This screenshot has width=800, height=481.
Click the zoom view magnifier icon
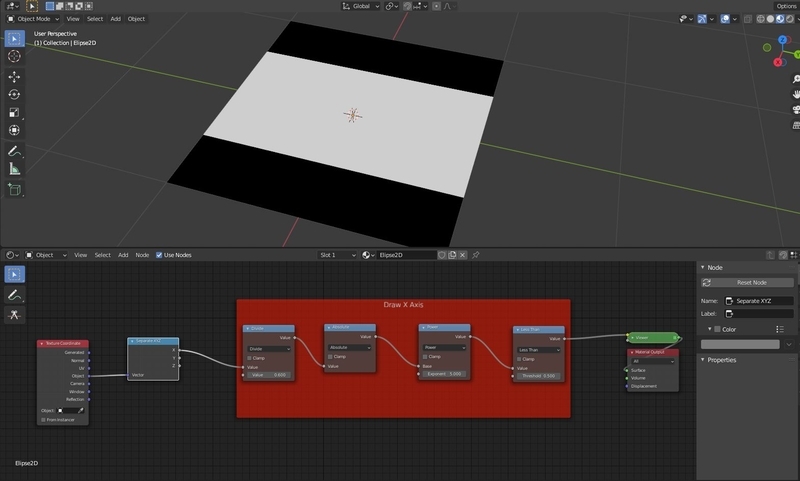[795, 79]
